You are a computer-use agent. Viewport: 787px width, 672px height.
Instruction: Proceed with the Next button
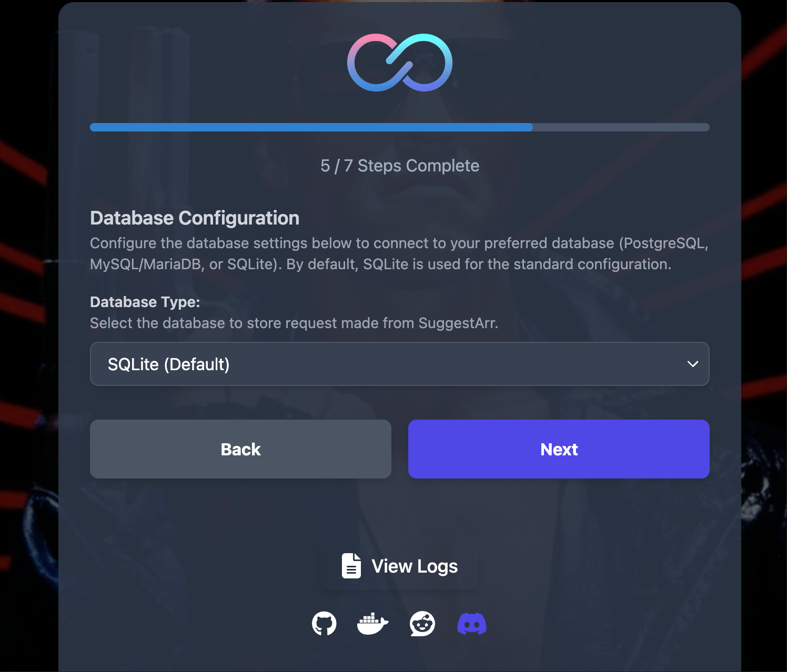point(559,449)
